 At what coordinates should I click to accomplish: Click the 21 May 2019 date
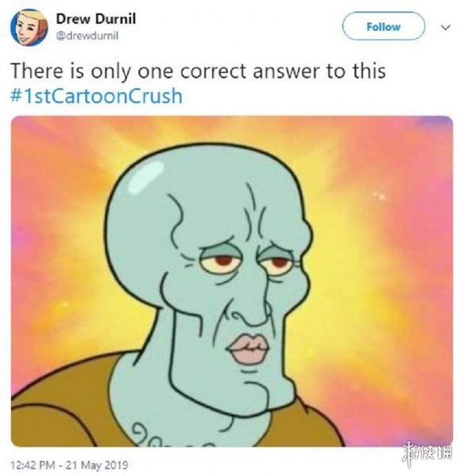tap(97, 465)
